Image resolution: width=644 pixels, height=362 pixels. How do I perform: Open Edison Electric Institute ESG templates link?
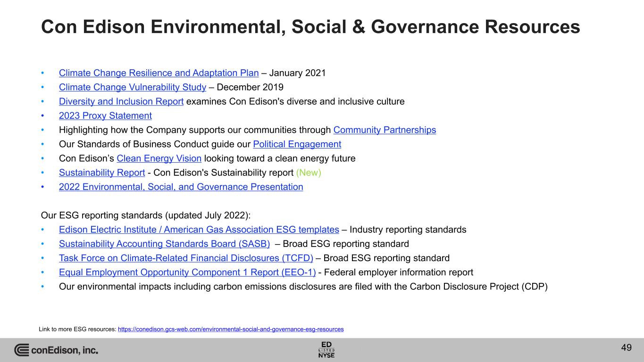[x=199, y=230]
